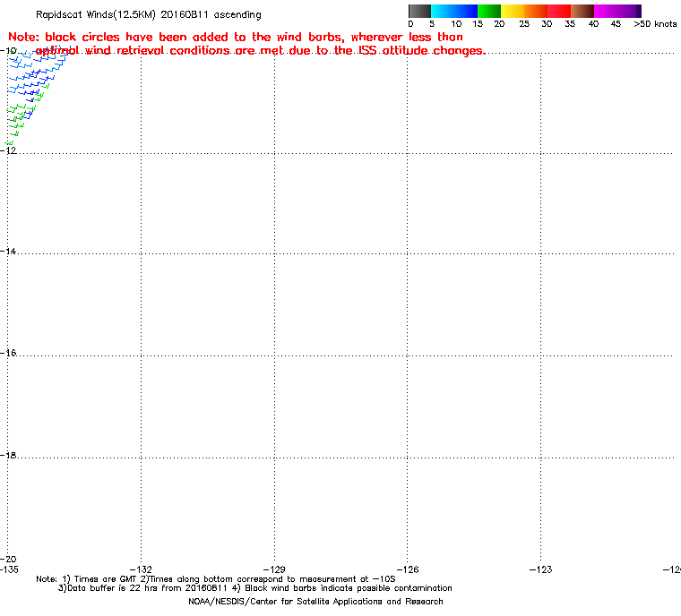The width and height of the screenshot is (681, 616).
Task: Click the '-132' longitude axis label
Action: 142,569
